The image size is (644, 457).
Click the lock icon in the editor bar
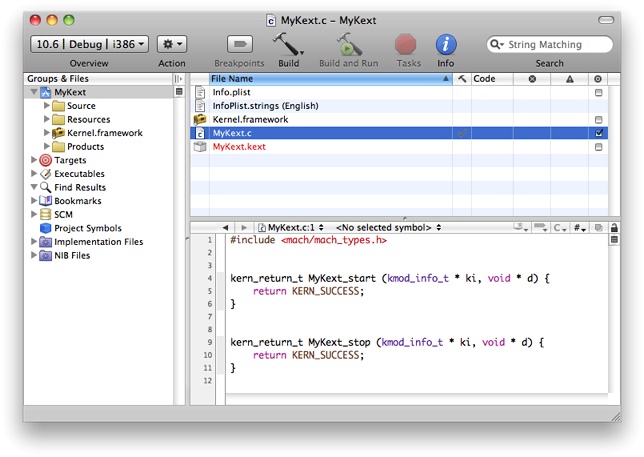coord(614,228)
